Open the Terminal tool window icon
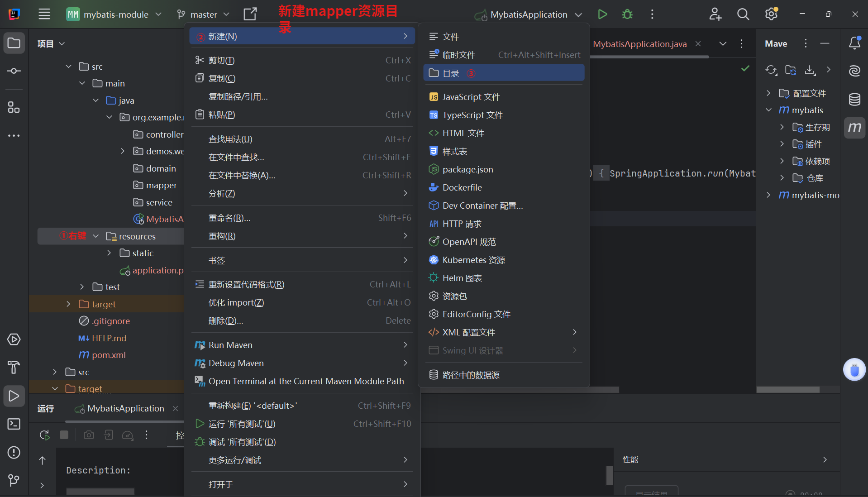This screenshot has width=868, height=497. click(x=14, y=424)
